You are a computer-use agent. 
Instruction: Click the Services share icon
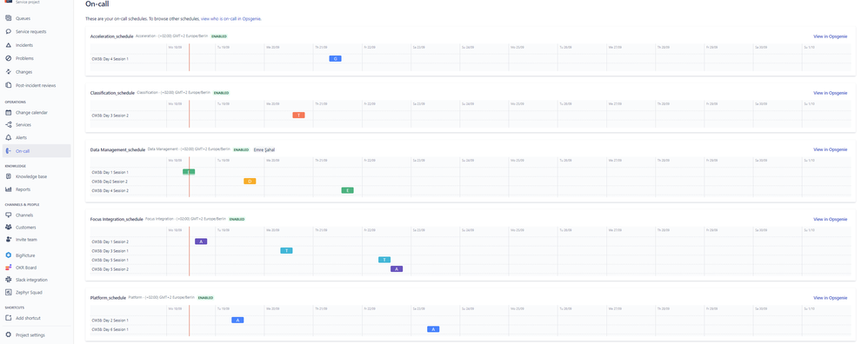point(9,125)
